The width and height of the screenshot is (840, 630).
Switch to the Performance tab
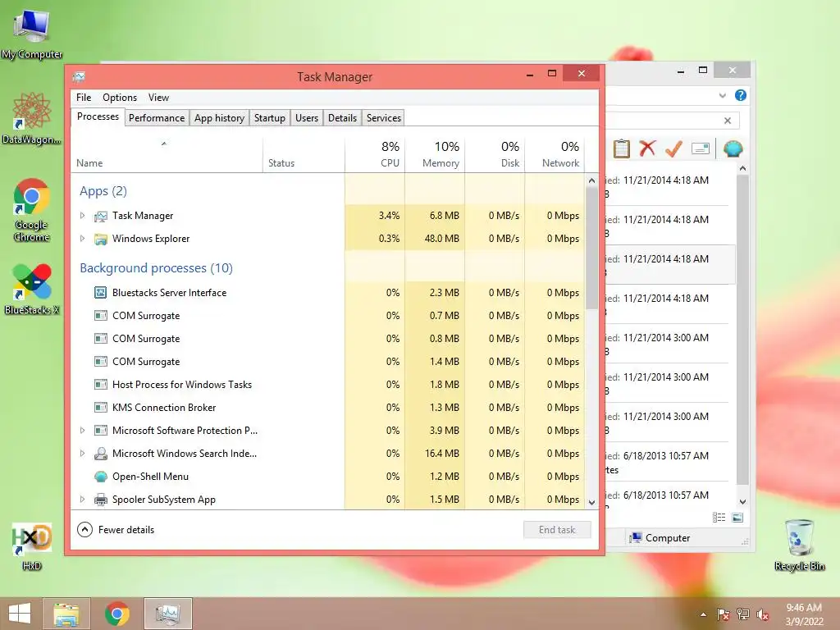tap(157, 118)
